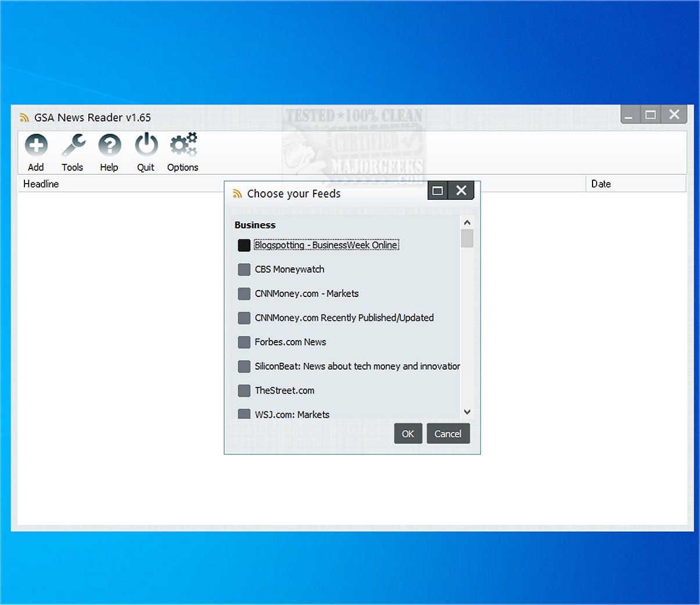Maximize the Choose your Feeds dialog
The image size is (700, 605).
(x=438, y=191)
